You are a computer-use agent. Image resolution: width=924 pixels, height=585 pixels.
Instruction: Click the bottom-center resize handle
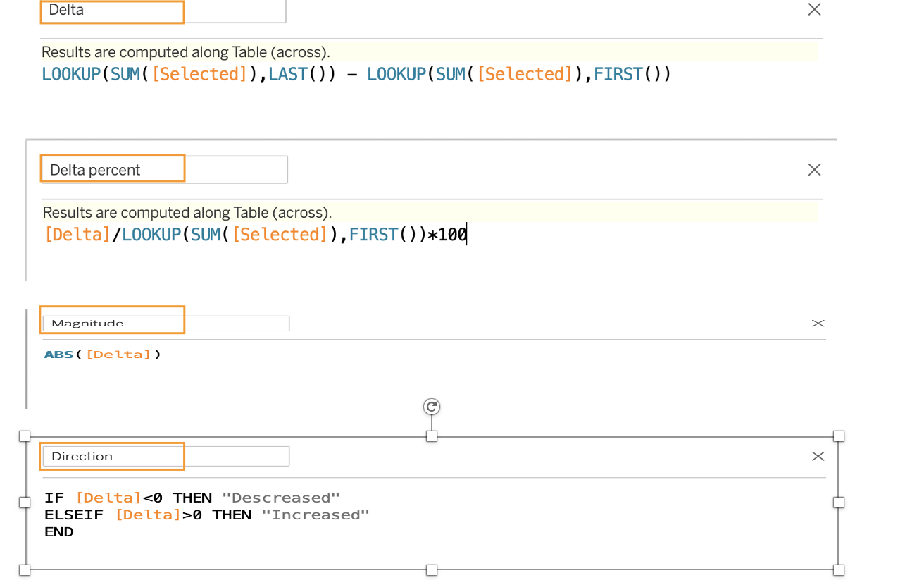coord(432,569)
